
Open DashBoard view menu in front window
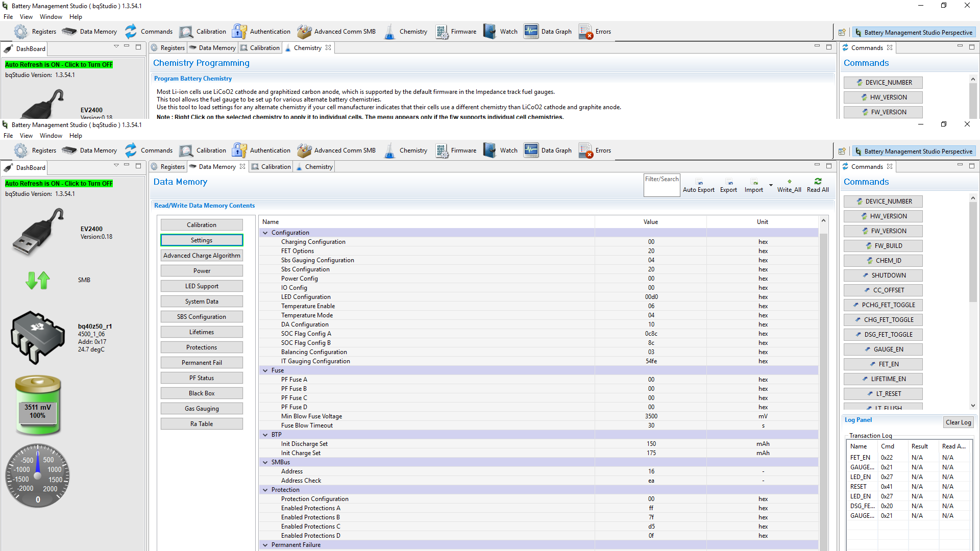click(x=116, y=165)
